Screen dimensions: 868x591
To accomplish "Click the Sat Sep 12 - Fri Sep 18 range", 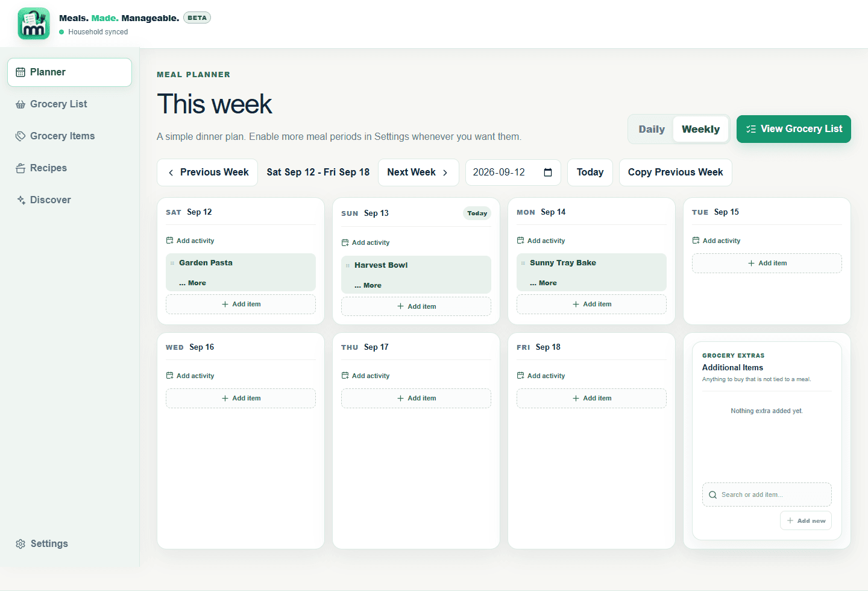I will (x=318, y=172).
